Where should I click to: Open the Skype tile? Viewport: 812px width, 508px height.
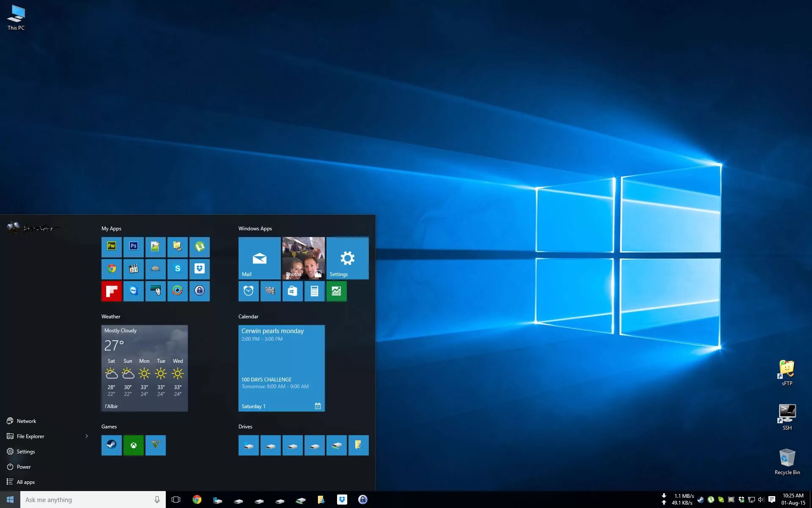tap(177, 269)
